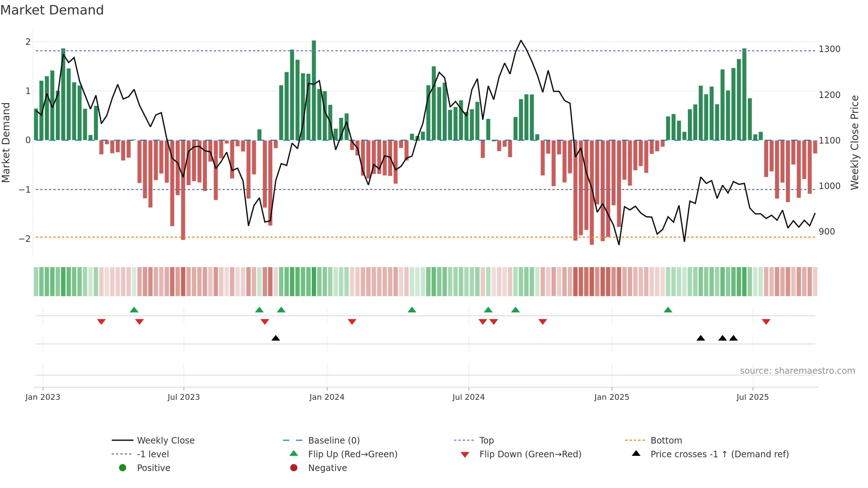Viewport: 868px width, 488px height.
Task: Click the 'Market Demand' chart title at top
Action: coord(52,10)
